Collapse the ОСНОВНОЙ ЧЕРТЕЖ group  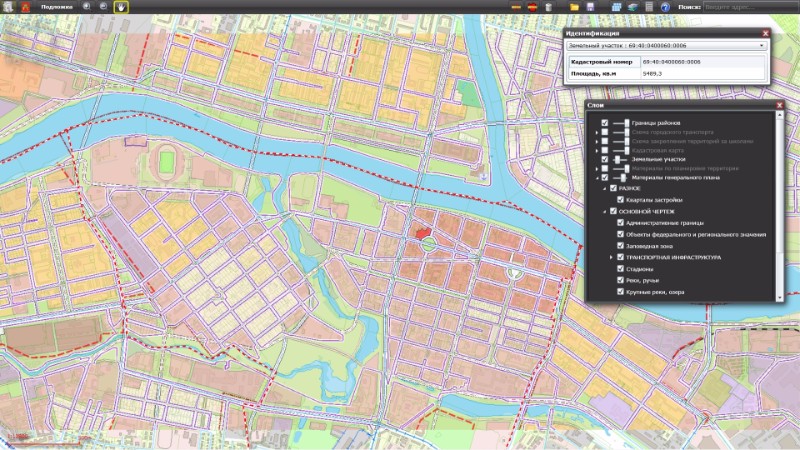(603, 212)
